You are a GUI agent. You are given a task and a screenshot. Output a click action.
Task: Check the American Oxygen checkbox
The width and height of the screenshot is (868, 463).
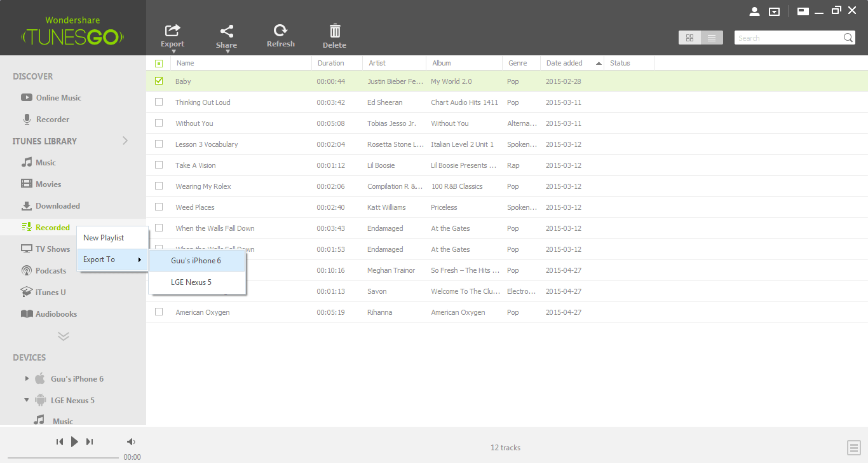(159, 312)
